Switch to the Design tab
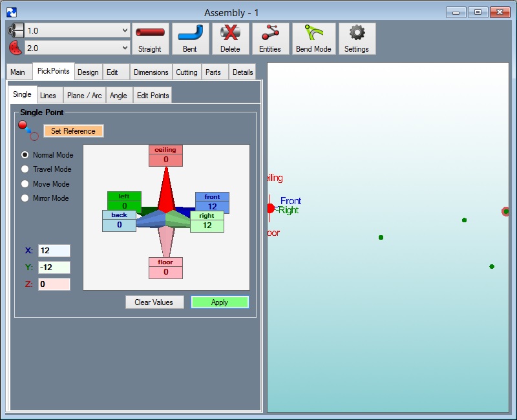The width and height of the screenshot is (517, 420). (x=88, y=72)
